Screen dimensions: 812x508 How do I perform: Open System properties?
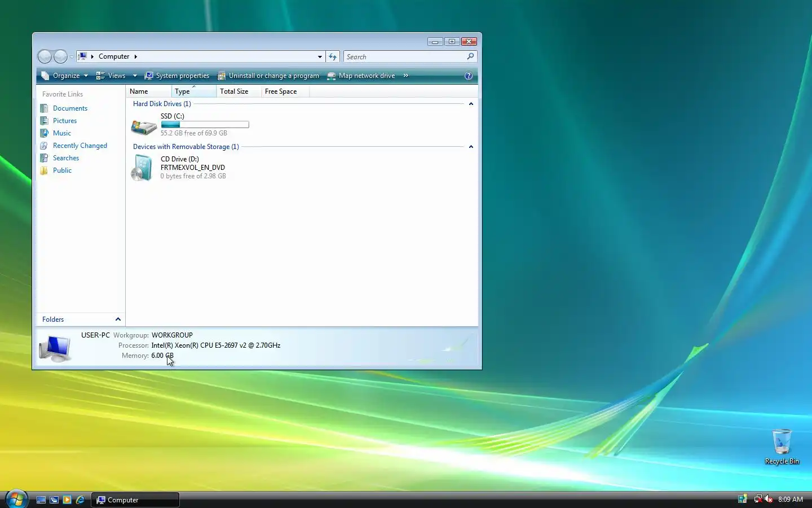(x=176, y=76)
